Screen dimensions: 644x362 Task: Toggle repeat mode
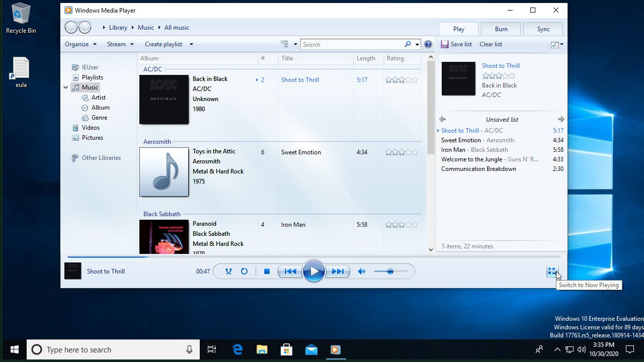244,271
